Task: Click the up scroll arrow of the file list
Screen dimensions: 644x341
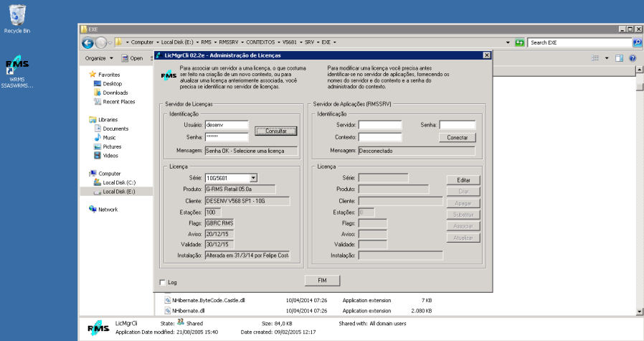Action: coord(639,70)
